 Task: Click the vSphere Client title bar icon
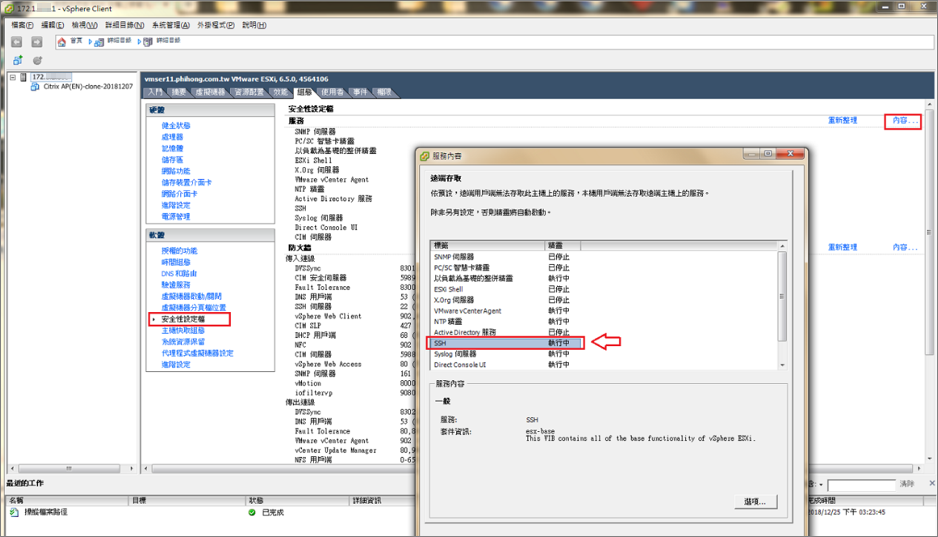pos(8,8)
